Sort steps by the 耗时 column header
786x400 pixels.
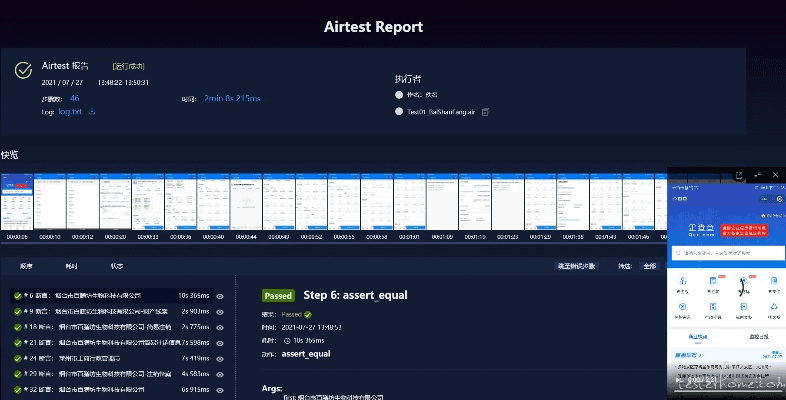click(71, 267)
